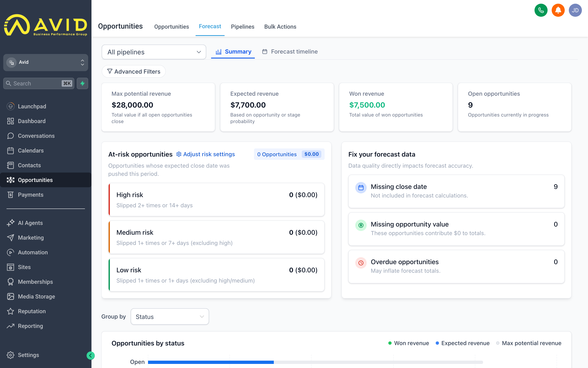Viewport: 588px width, 368px height.
Task: Toggle Expected revenue legend item
Action: pyautogui.click(x=463, y=343)
